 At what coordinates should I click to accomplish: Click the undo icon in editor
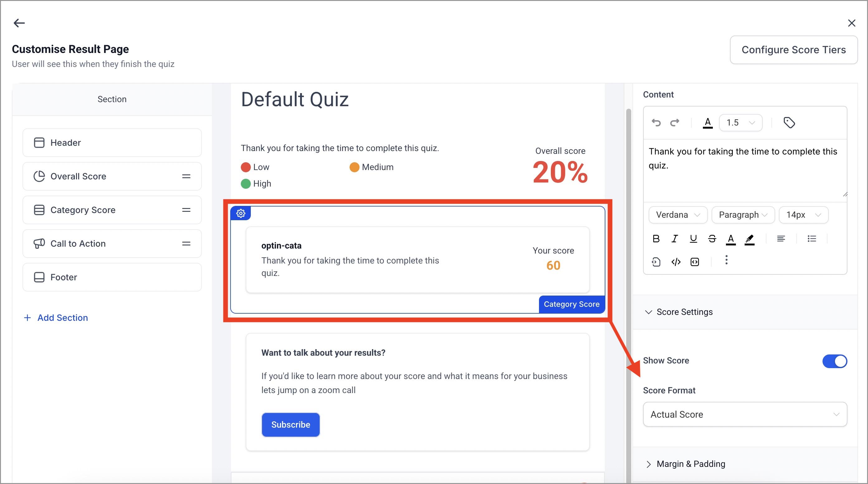coord(656,122)
